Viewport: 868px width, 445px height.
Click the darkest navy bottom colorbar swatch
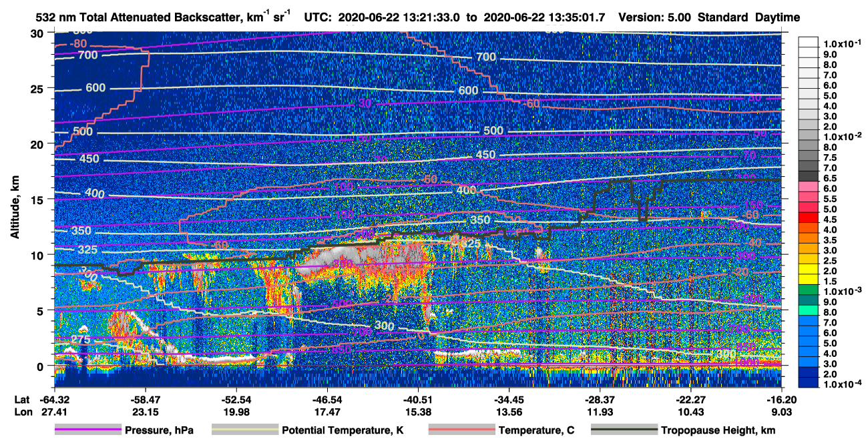(x=809, y=382)
